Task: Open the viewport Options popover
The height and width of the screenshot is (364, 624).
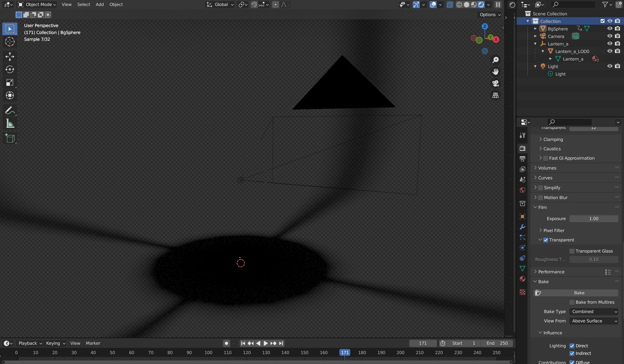Action: pyautogui.click(x=490, y=15)
